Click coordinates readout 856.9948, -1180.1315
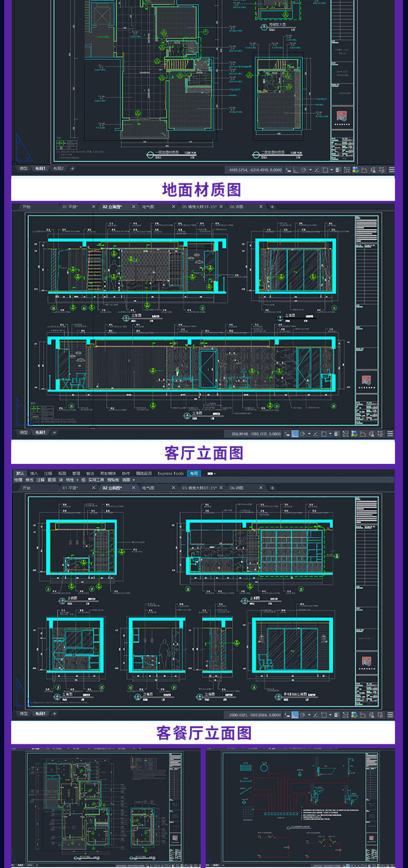The width and height of the screenshot is (408, 868). 256,434
